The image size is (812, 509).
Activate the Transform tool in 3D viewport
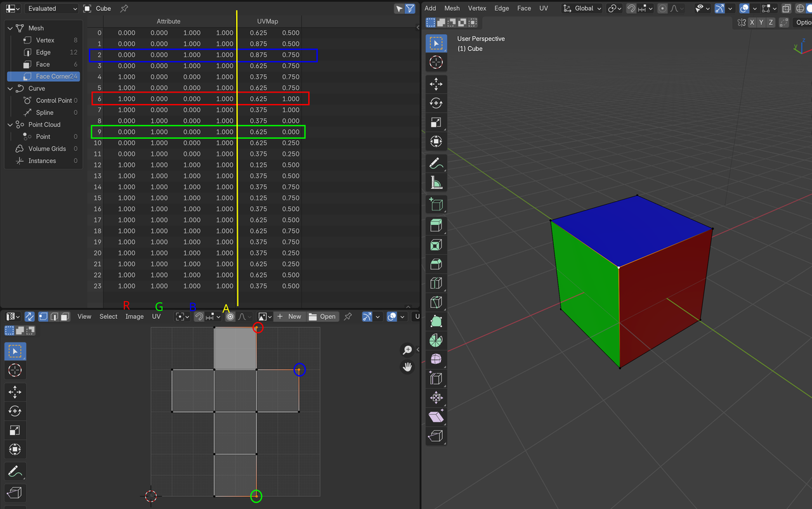(436, 141)
